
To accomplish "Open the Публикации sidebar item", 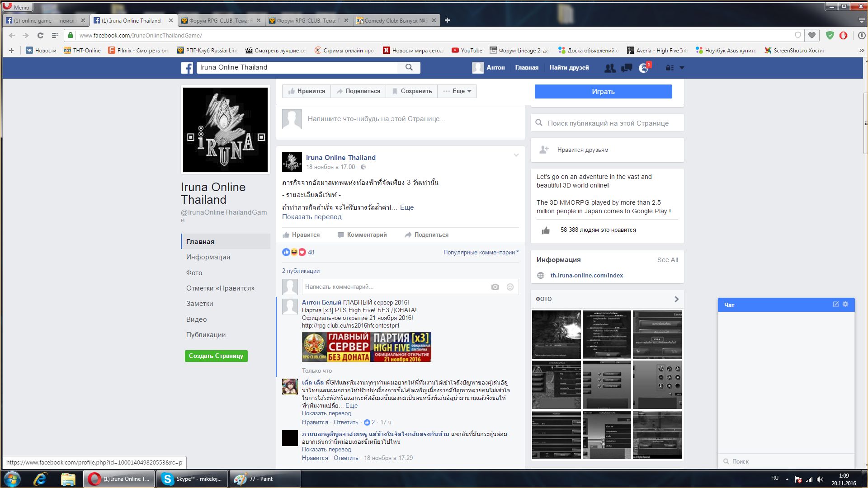I will (206, 335).
